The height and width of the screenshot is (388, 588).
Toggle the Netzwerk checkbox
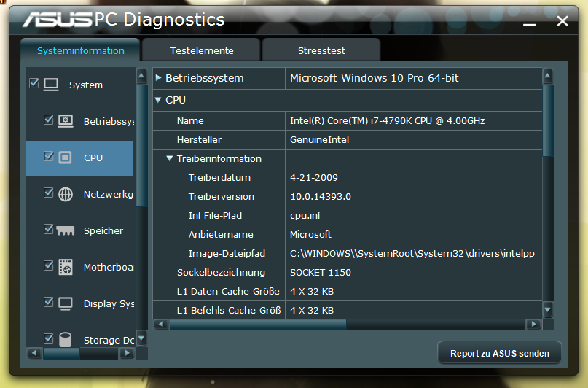[x=48, y=192]
